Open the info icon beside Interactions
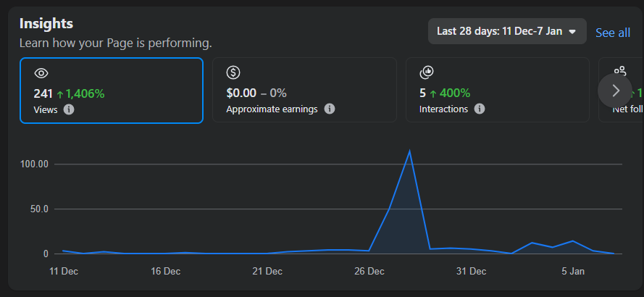The image size is (644, 297). pos(480,109)
